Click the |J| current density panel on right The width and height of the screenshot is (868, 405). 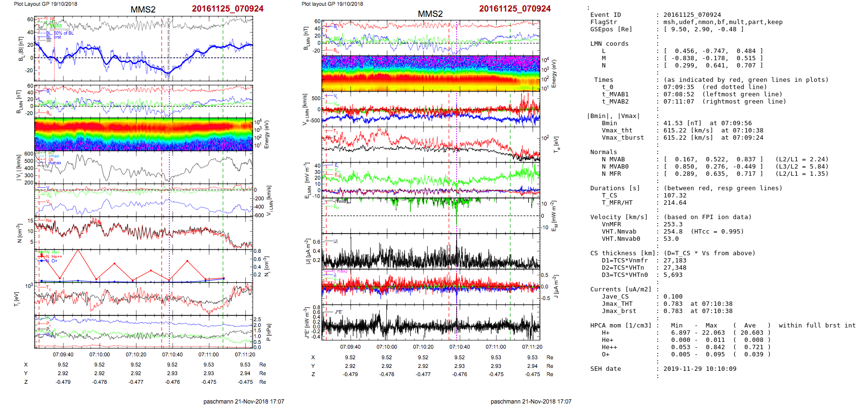[431, 251]
